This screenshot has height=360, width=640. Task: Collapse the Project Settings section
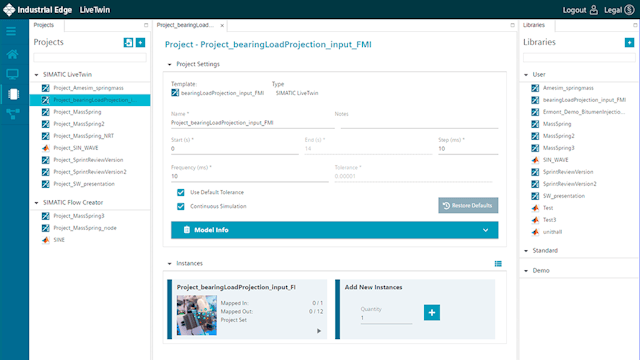tap(169, 64)
